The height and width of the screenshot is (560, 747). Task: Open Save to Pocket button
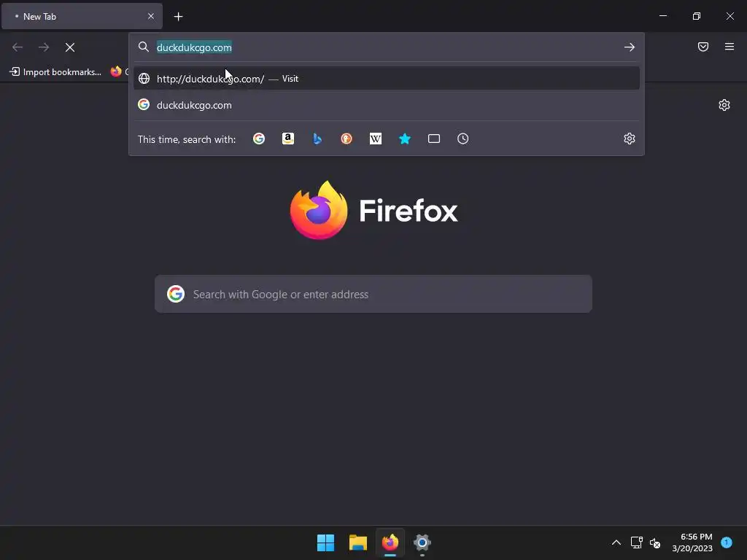703,47
